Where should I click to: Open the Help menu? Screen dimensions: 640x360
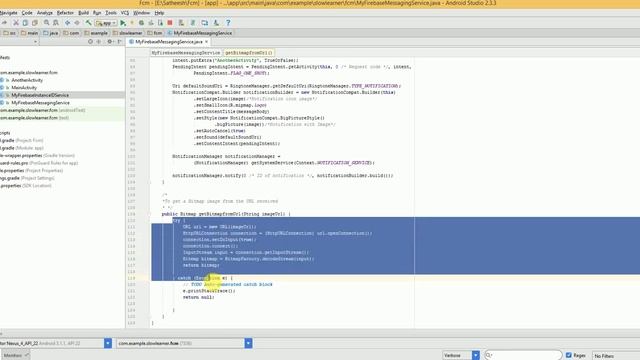click(159, 13)
